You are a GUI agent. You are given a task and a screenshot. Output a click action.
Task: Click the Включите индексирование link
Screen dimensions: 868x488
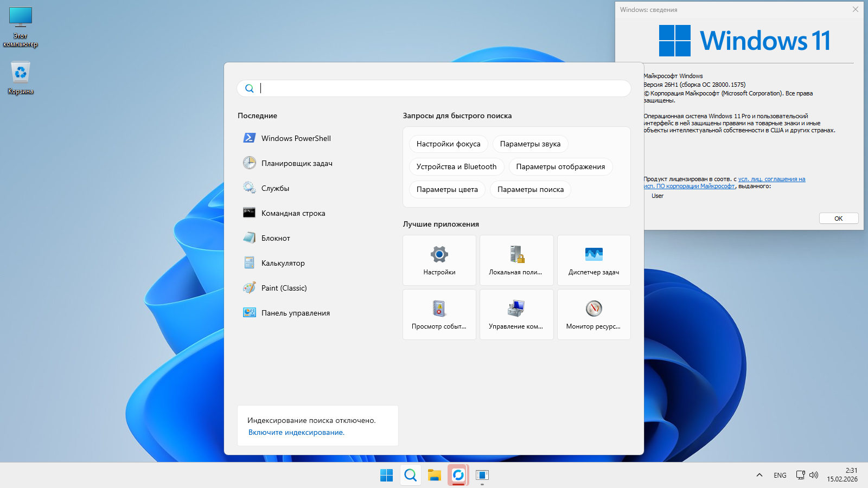pyautogui.click(x=296, y=432)
